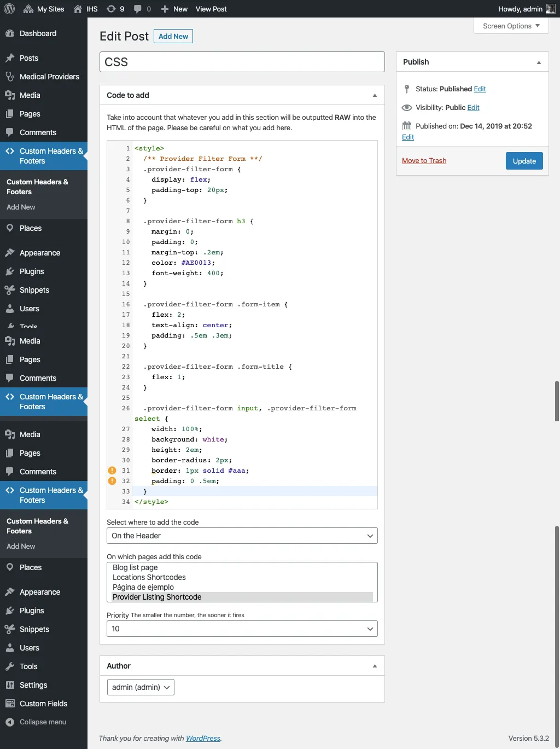The width and height of the screenshot is (560, 749).
Task: Click the warning icon on line 32
Action: [x=112, y=481]
